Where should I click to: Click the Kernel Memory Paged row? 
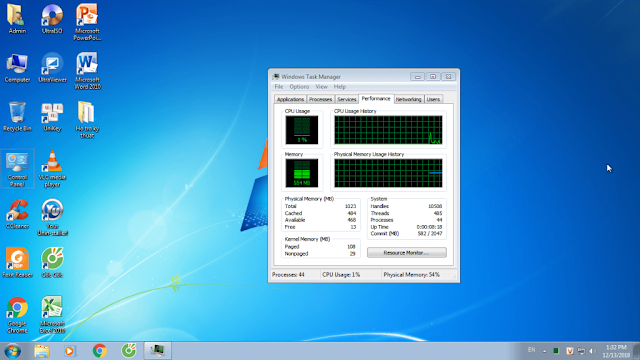click(320, 247)
